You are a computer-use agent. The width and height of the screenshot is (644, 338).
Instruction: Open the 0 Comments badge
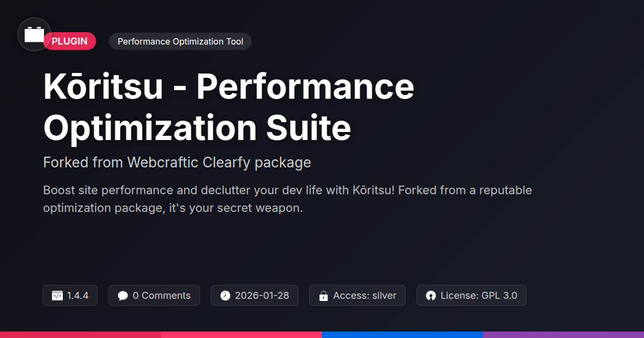154,296
